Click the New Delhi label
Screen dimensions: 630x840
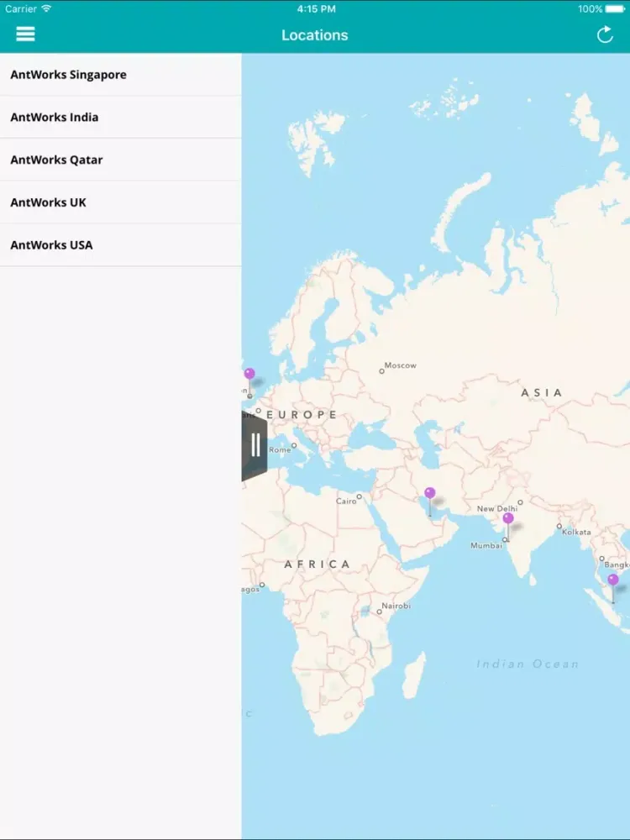[x=497, y=508]
